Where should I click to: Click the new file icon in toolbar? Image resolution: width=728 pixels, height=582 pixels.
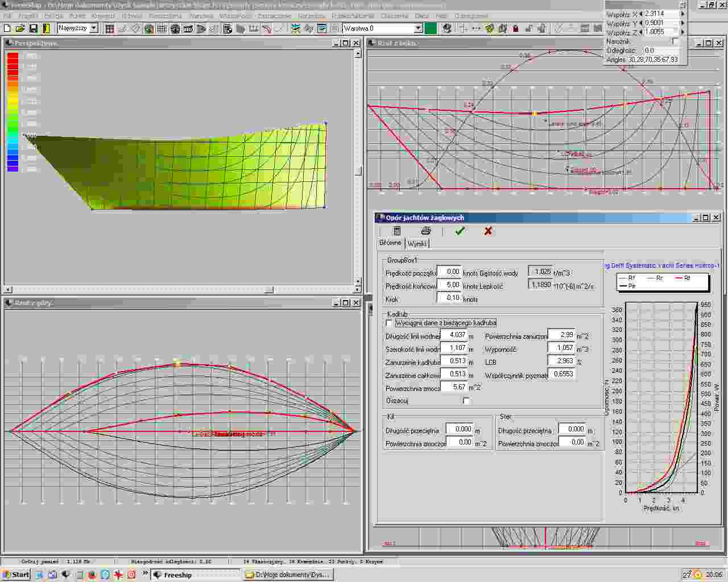click(7, 28)
